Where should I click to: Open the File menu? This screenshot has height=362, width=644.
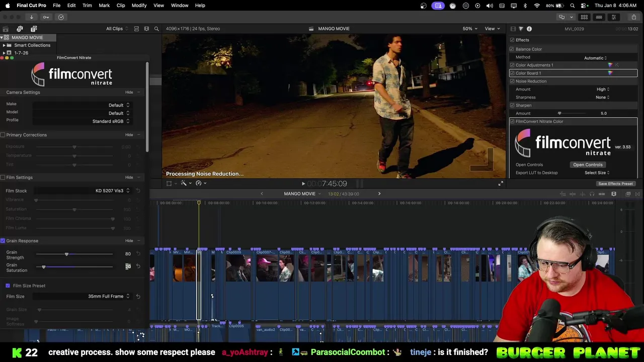tap(56, 6)
